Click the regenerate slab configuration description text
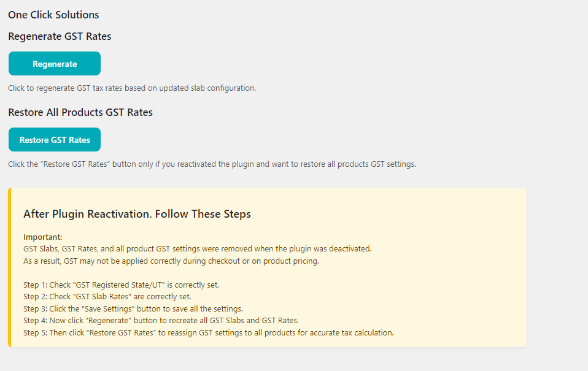 pyautogui.click(x=132, y=88)
